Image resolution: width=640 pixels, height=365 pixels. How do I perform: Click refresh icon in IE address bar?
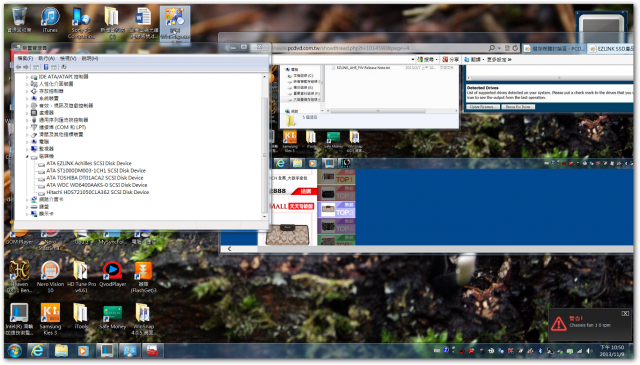(515, 48)
